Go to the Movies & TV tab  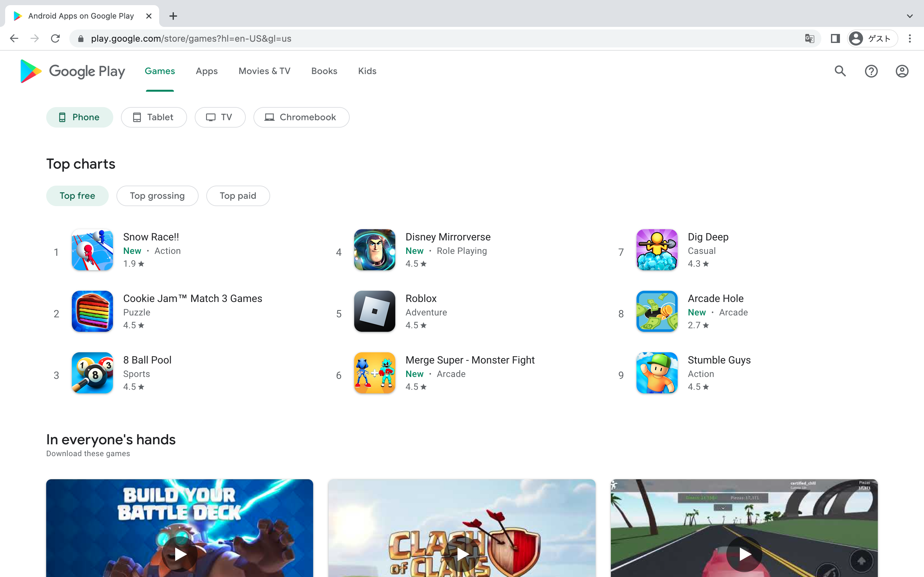(264, 71)
